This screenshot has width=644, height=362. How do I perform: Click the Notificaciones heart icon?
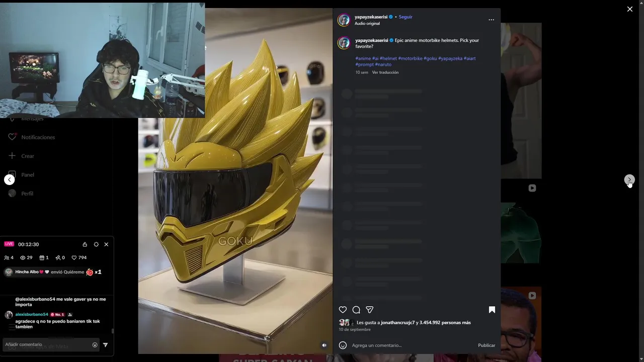12,137
